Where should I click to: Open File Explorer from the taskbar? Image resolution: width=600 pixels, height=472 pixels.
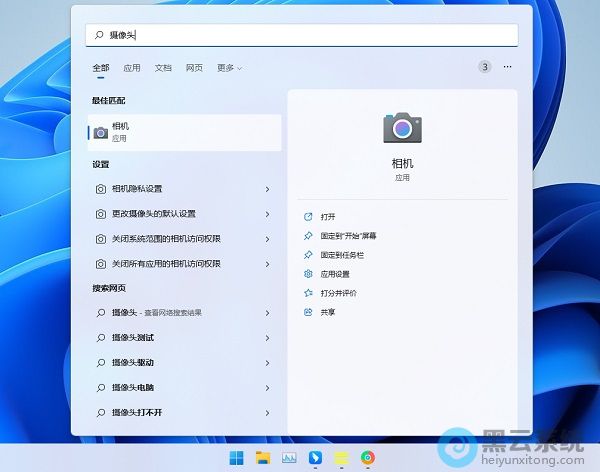pyautogui.click(x=263, y=458)
